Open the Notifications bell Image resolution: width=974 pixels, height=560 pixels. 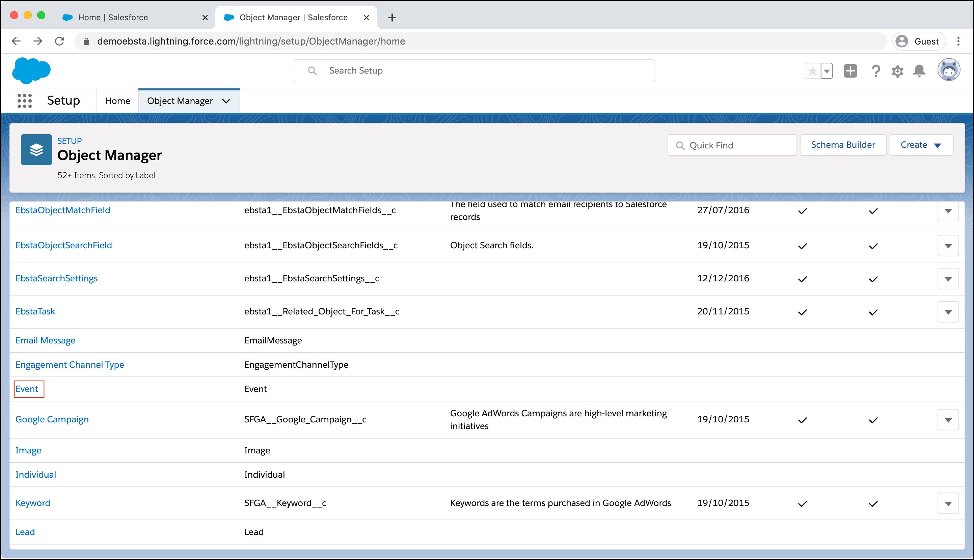tap(919, 71)
